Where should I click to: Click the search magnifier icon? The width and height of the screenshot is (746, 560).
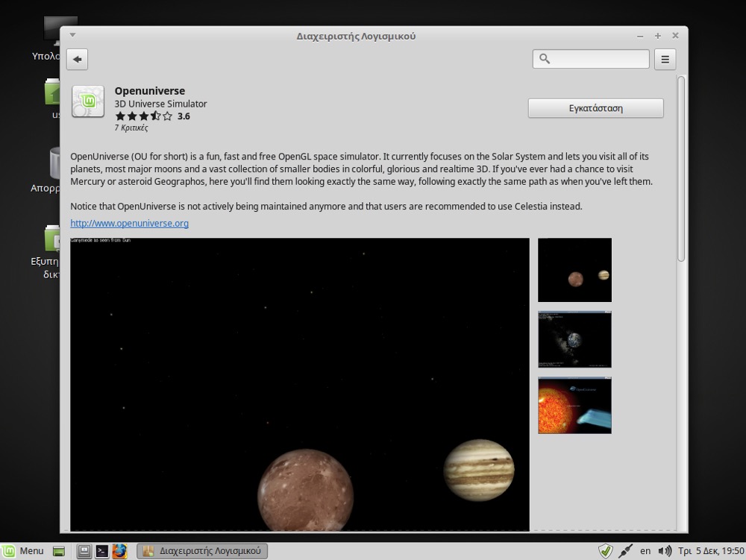tap(545, 59)
